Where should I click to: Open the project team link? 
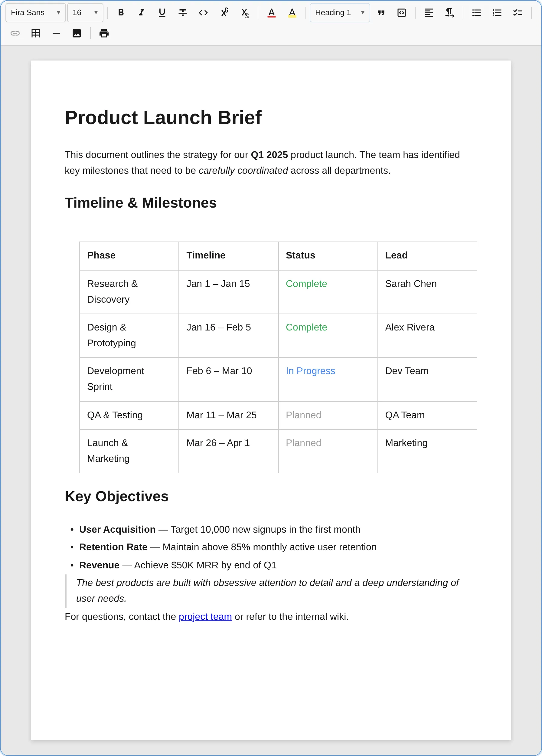205,617
